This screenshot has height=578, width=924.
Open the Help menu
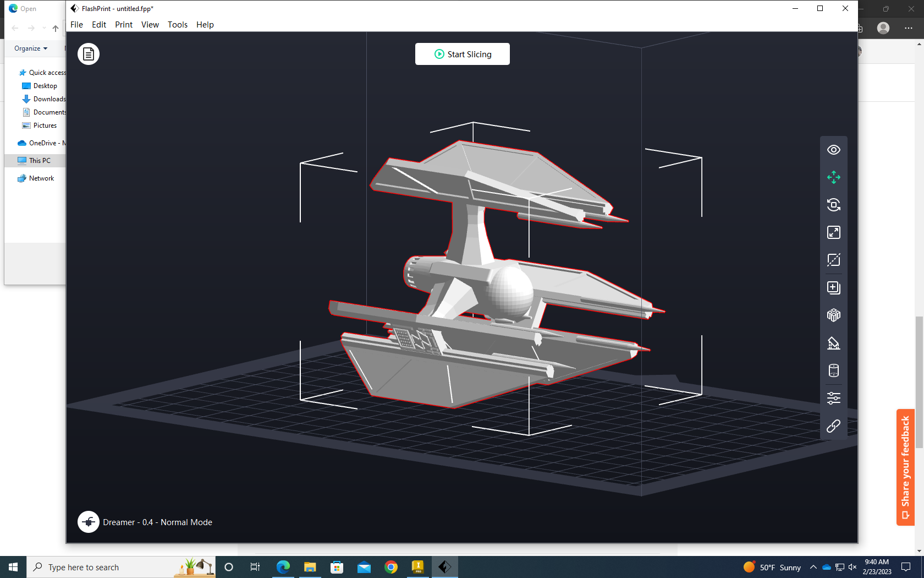205,25
